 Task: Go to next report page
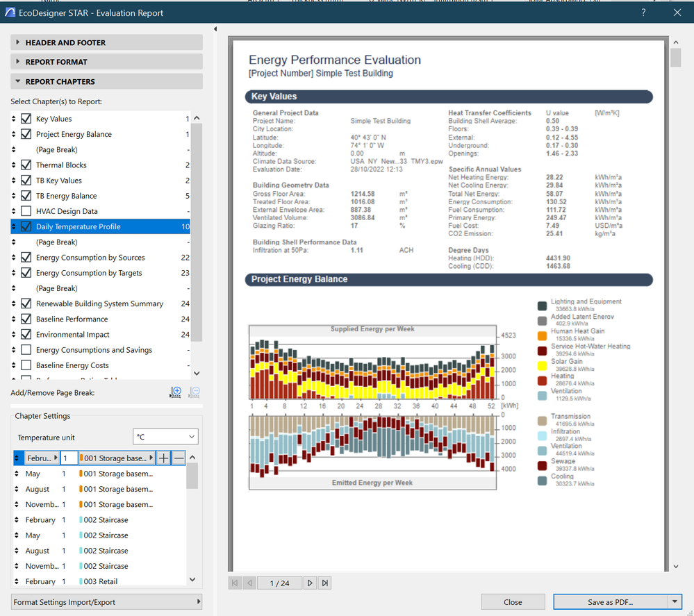pos(310,583)
